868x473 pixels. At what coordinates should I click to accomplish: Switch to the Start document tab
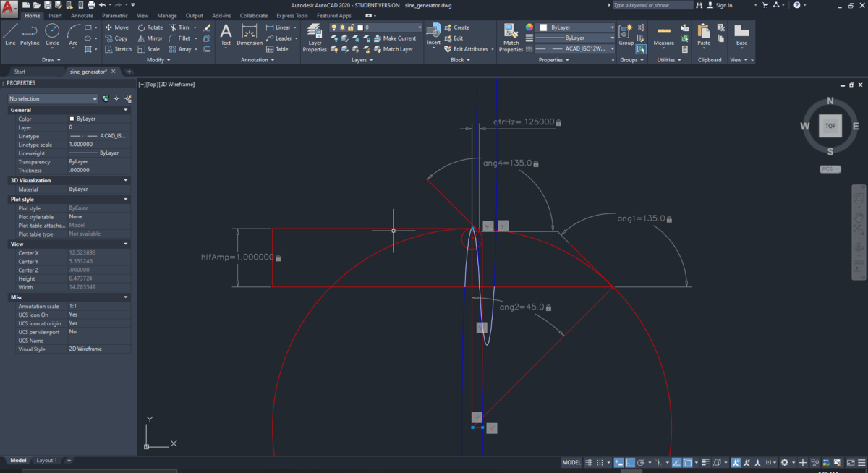[x=20, y=72]
